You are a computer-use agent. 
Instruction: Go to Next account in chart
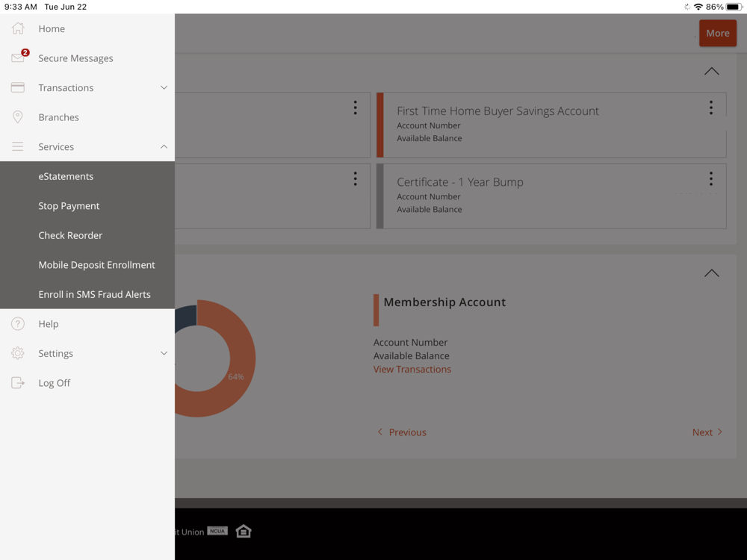[x=707, y=432]
